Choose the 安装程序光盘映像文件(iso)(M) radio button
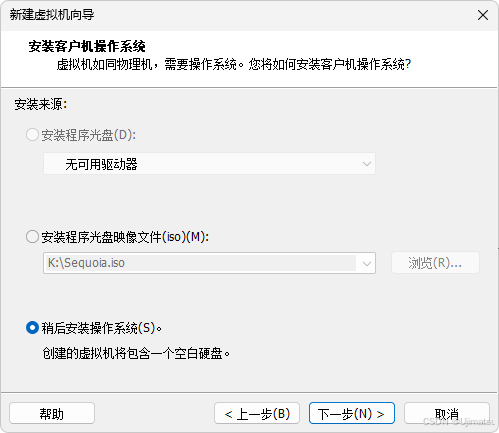 (32, 237)
